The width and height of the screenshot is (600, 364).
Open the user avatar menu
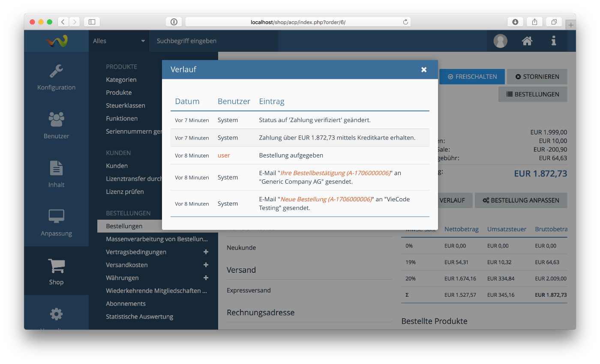(500, 41)
